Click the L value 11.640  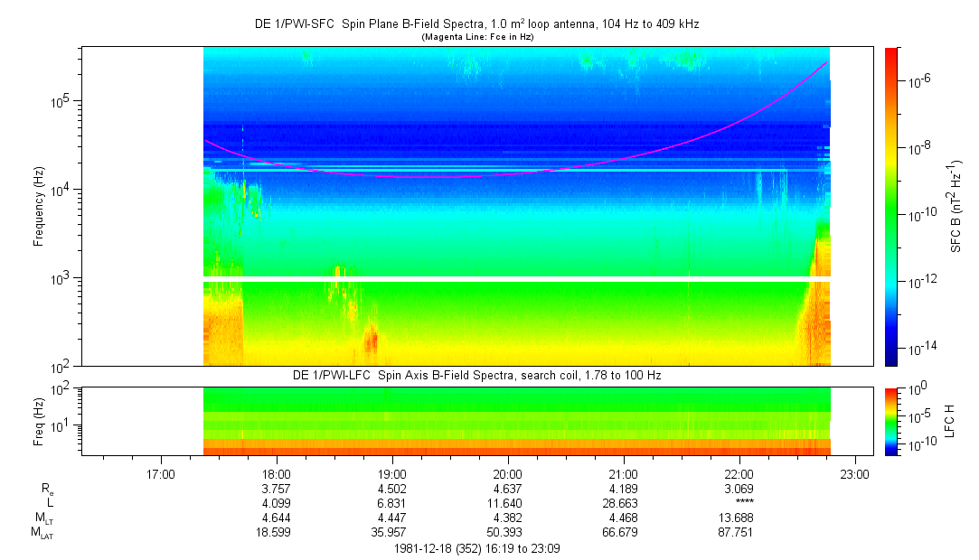point(507,503)
